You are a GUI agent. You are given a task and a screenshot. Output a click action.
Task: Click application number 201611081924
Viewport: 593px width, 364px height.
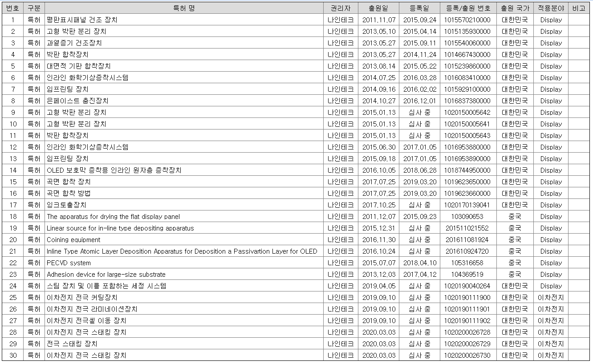pos(467,240)
